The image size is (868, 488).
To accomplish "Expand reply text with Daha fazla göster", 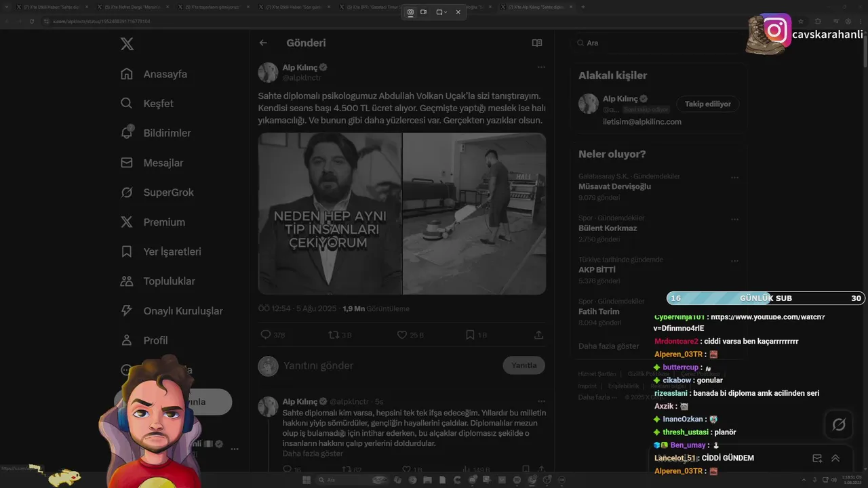I will (x=313, y=453).
